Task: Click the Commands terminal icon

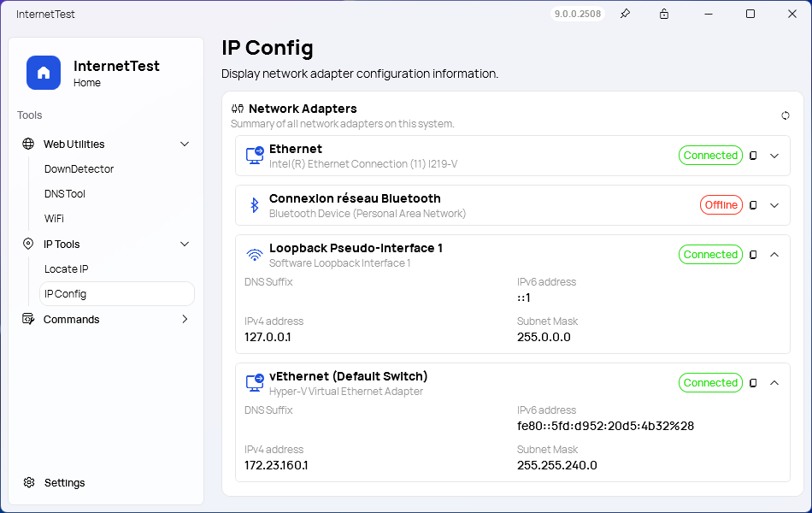Action: 28,319
